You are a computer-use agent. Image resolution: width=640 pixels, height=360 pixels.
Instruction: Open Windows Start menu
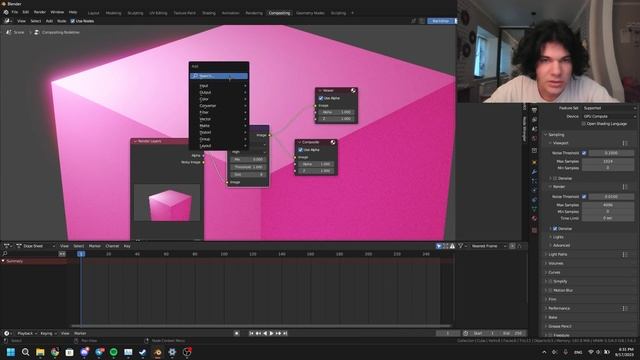pos(11,352)
